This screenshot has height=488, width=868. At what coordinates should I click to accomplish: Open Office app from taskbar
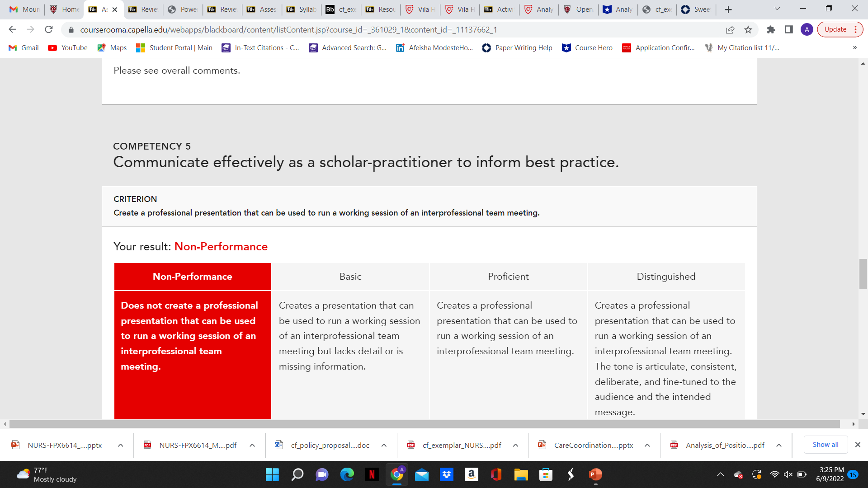pyautogui.click(x=496, y=474)
